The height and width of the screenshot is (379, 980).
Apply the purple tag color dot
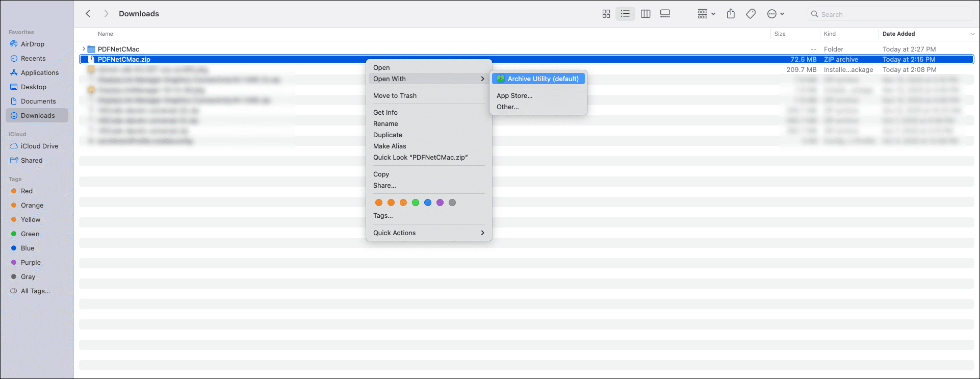click(x=440, y=203)
